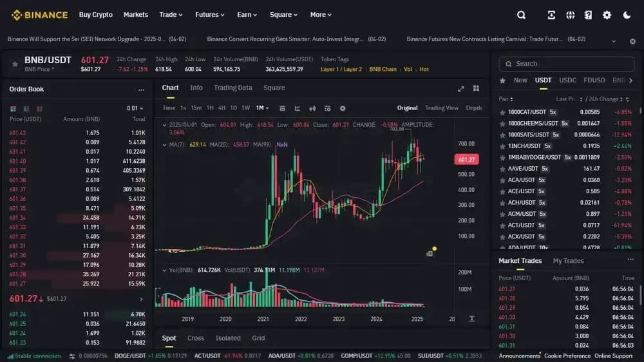Image resolution: width=644 pixels, height=362 pixels.
Task: Collapse the candle OHLC info row
Action: (x=164, y=125)
